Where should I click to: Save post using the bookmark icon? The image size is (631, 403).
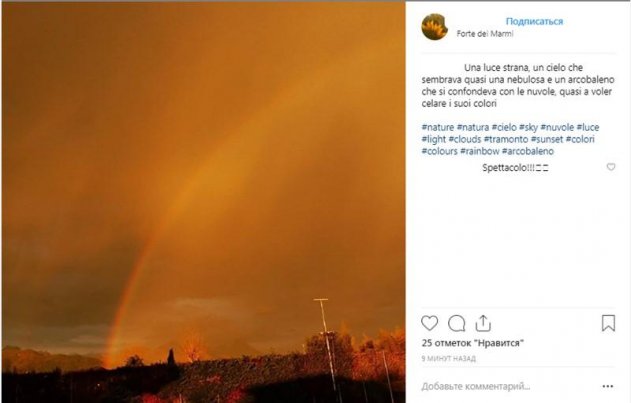pos(608,323)
